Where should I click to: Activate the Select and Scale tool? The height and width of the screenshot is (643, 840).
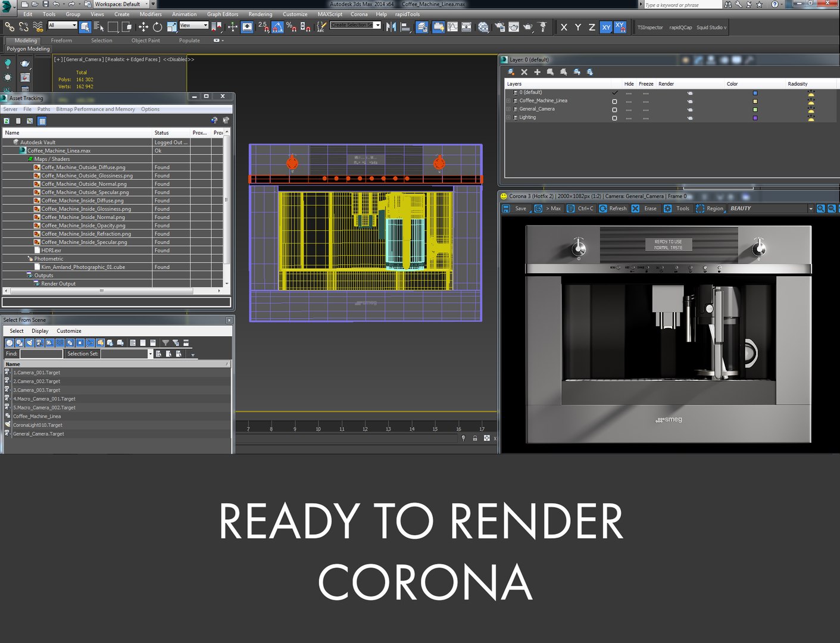coord(171,27)
